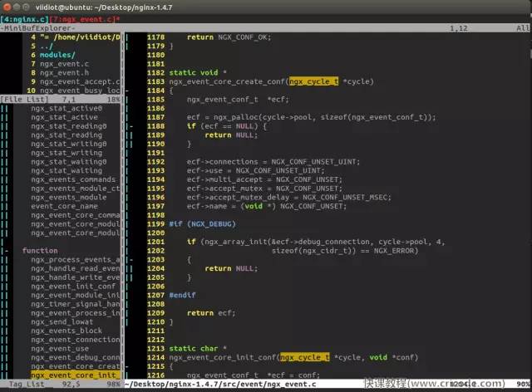Jump to ngx_handle_write_eve function tag
Screen dimensions: 532x392
pos(76,277)
